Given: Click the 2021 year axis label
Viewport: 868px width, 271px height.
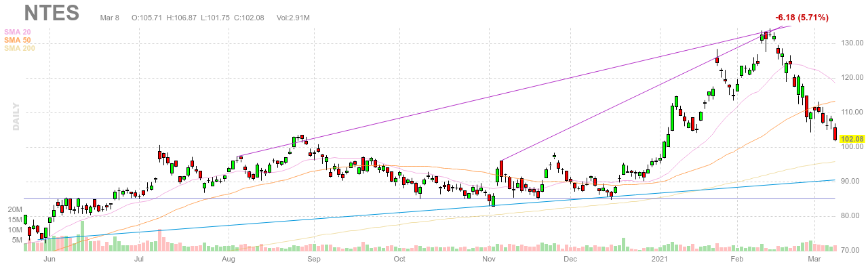Looking at the screenshot, I should [x=660, y=259].
